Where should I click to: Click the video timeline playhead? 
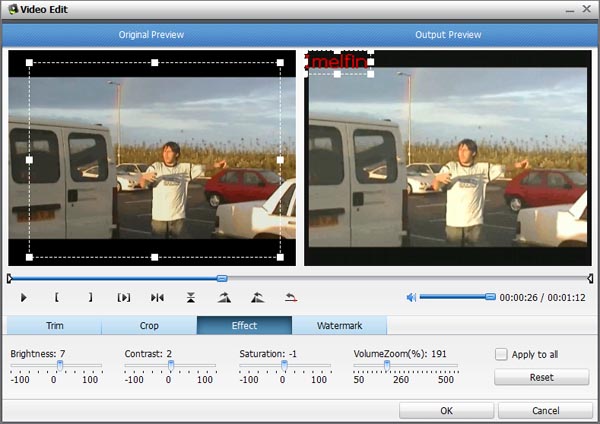click(222, 278)
